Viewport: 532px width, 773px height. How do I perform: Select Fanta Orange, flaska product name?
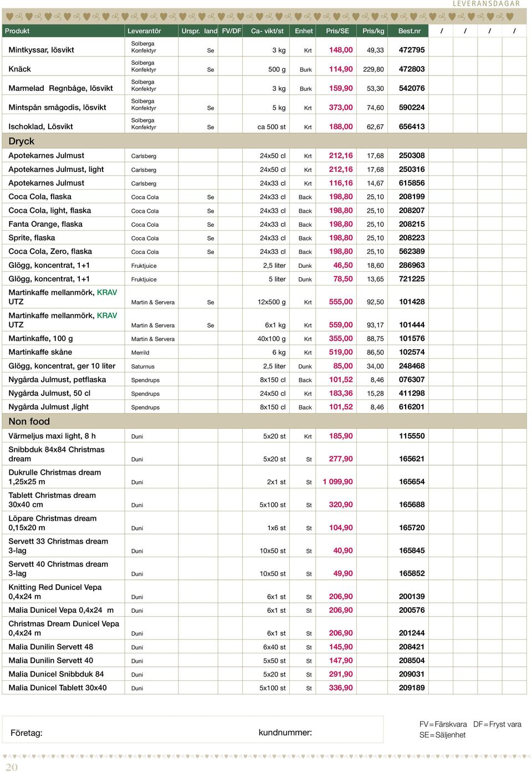coord(45,224)
